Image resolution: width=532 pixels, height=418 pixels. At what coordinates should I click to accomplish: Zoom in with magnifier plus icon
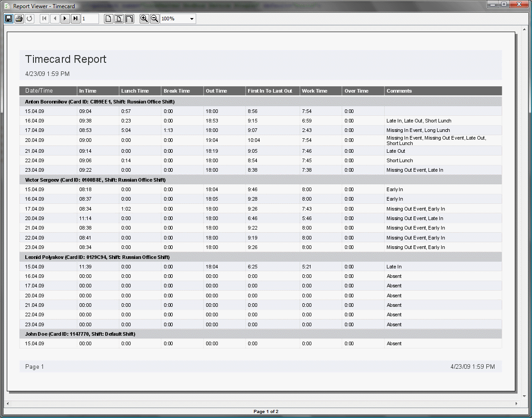(144, 19)
